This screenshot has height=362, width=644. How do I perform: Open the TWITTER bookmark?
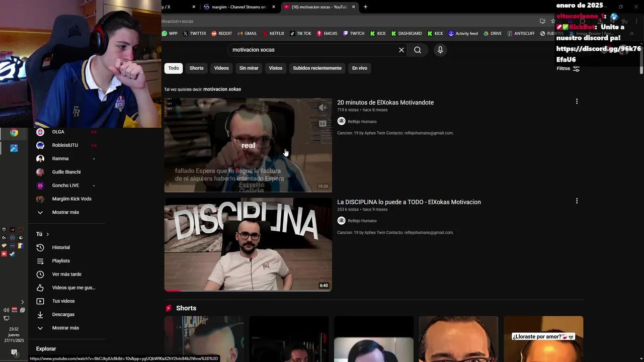(x=194, y=33)
